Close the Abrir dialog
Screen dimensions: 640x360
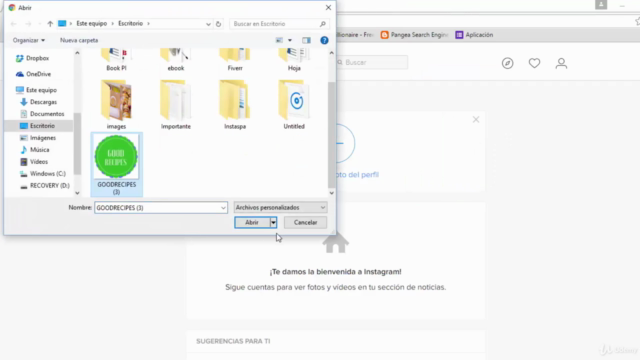[x=328, y=7]
